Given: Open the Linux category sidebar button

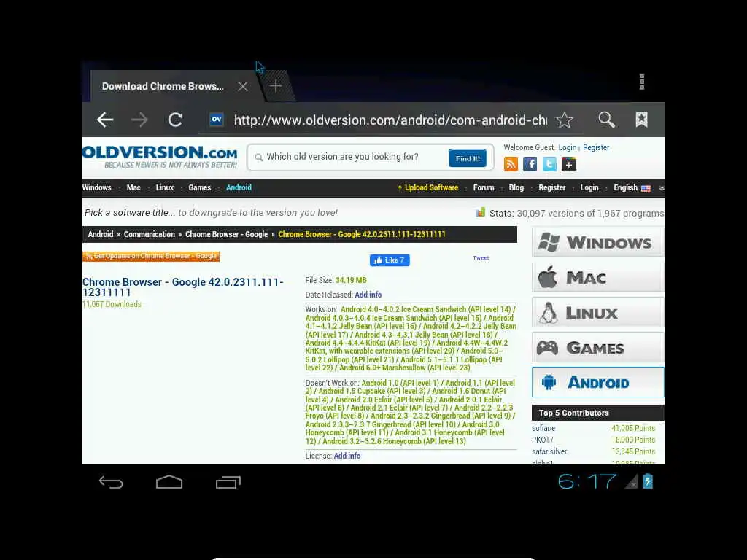Looking at the screenshot, I should tap(598, 312).
